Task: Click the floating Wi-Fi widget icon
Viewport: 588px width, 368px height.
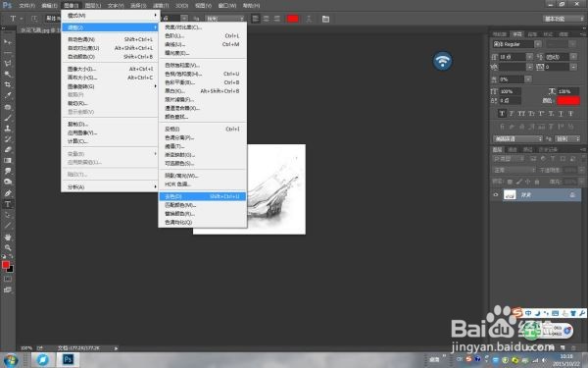Action: point(443,61)
